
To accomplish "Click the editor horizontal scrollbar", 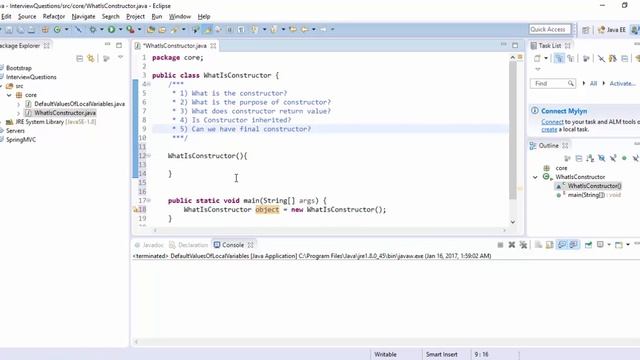I will click(x=329, y=230).
